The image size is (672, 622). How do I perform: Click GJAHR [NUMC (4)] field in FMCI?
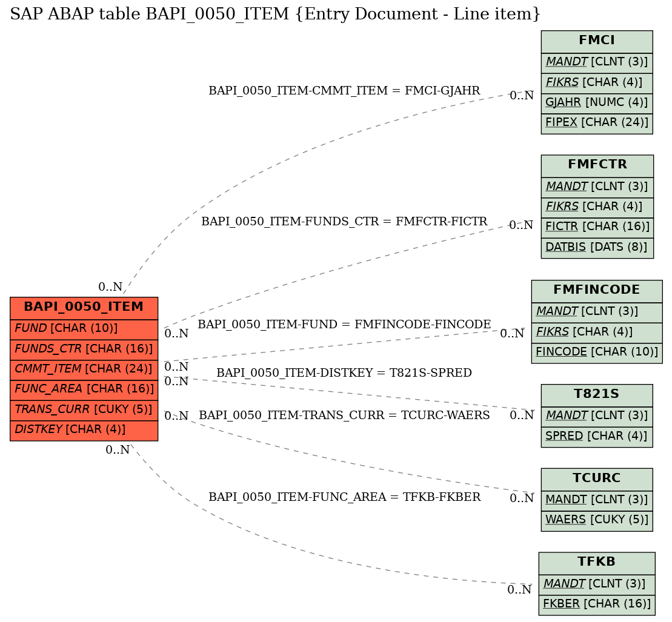[x=597, y=103]
